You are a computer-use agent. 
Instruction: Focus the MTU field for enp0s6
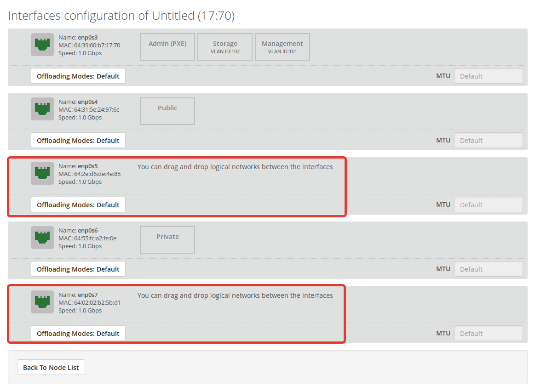[488, 269]
